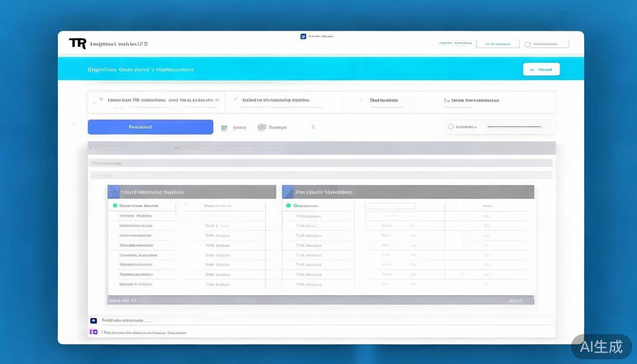
Task: Click the TR logo in the header
Action: pyautogui.click(x=78, y=44)
